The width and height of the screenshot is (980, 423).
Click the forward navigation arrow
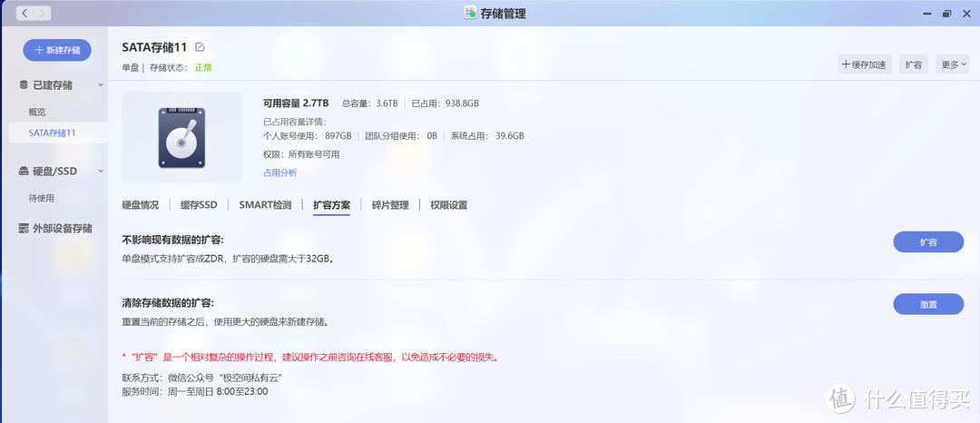41,13
